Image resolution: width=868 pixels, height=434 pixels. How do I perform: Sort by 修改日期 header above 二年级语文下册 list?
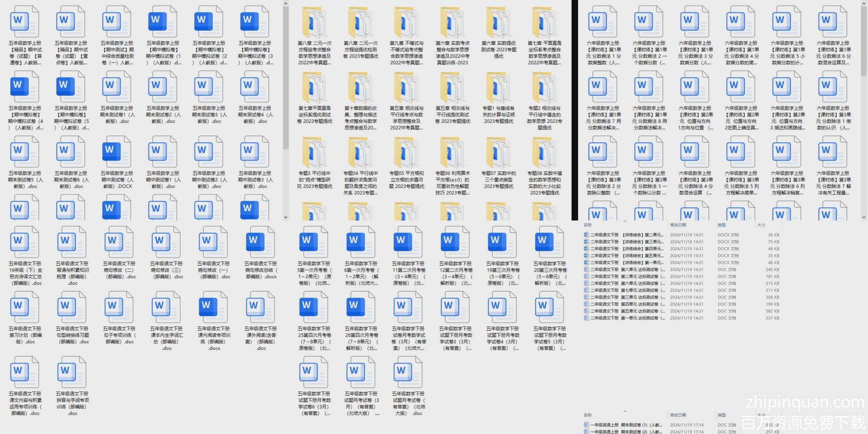678,225
